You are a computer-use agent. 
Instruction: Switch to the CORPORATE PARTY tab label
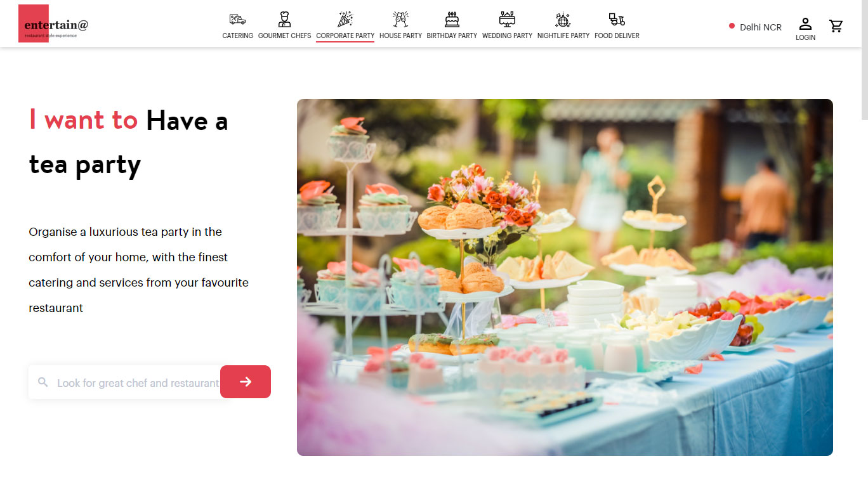pos(345,36)
